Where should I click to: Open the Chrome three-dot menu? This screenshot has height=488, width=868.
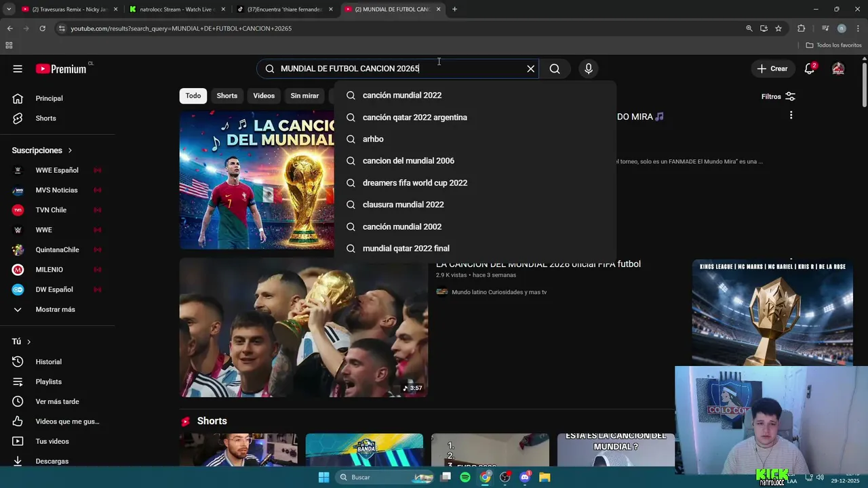click(858, 28)
